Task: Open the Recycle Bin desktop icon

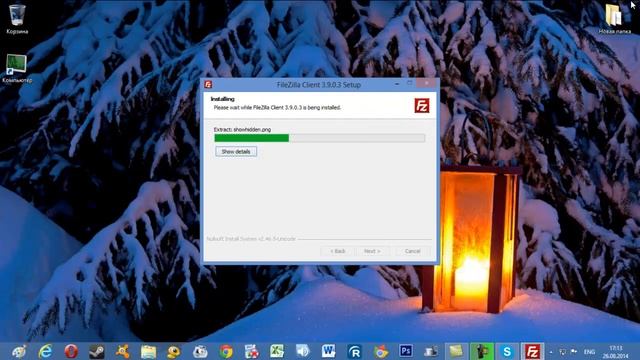Action: pos(17,19)
